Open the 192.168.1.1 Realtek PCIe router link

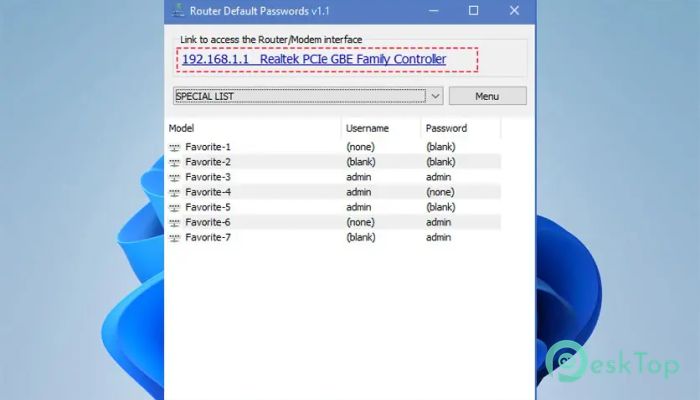[314, 59]
